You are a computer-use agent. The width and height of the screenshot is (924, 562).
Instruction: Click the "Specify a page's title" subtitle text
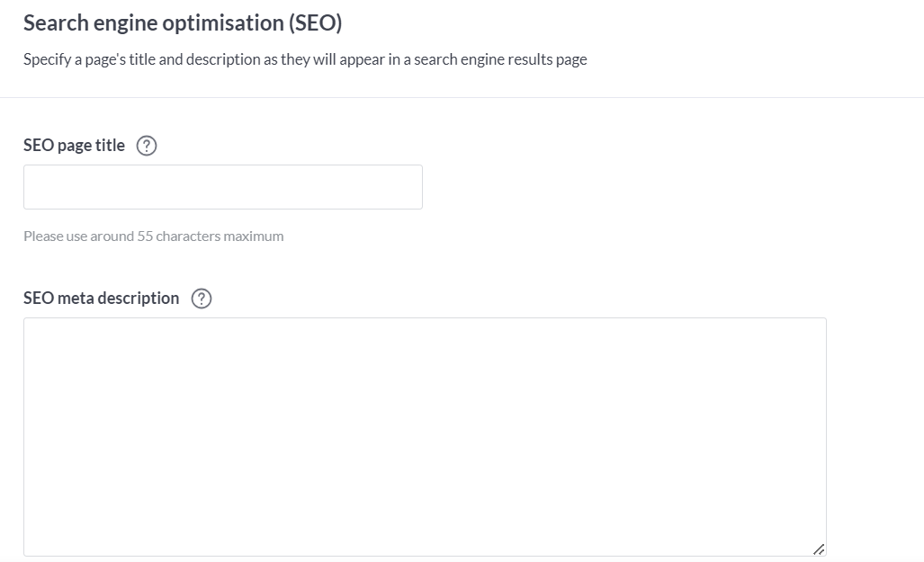coord(304,60)
